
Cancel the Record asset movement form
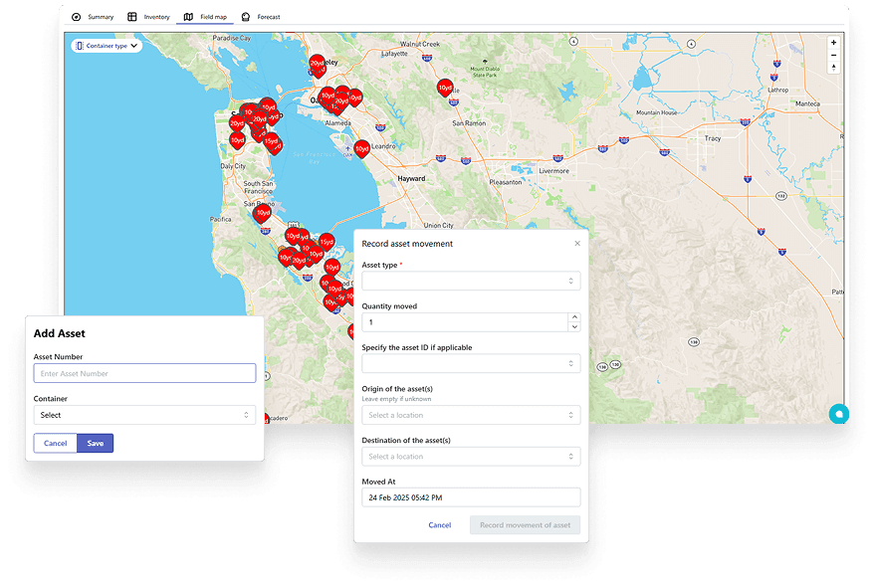439,525
